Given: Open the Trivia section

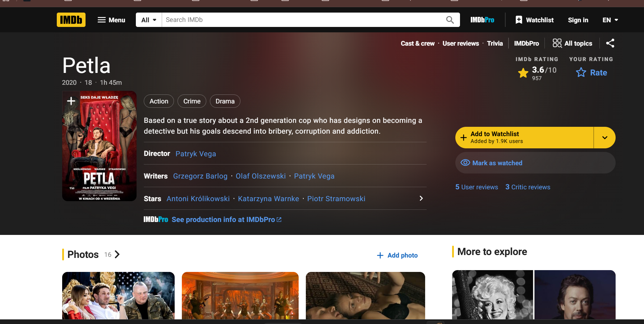Looking at the screenshot, I should point(495,43).
